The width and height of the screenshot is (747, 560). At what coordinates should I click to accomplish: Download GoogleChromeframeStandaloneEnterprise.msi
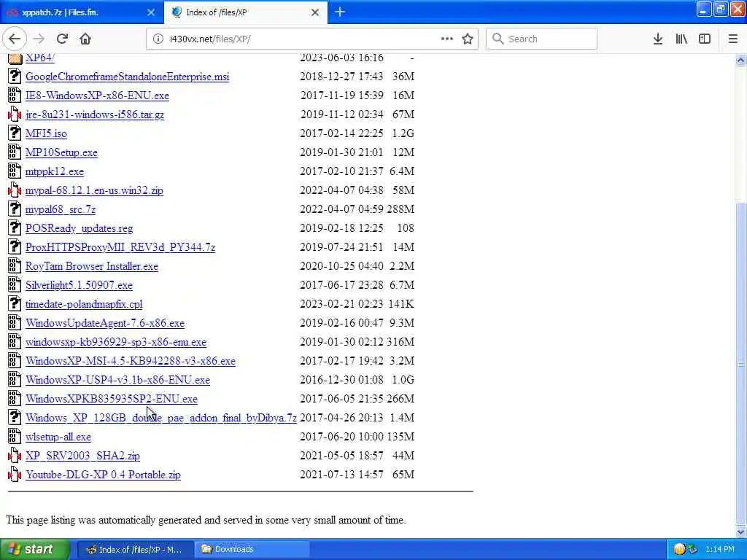tap(127, 77)
